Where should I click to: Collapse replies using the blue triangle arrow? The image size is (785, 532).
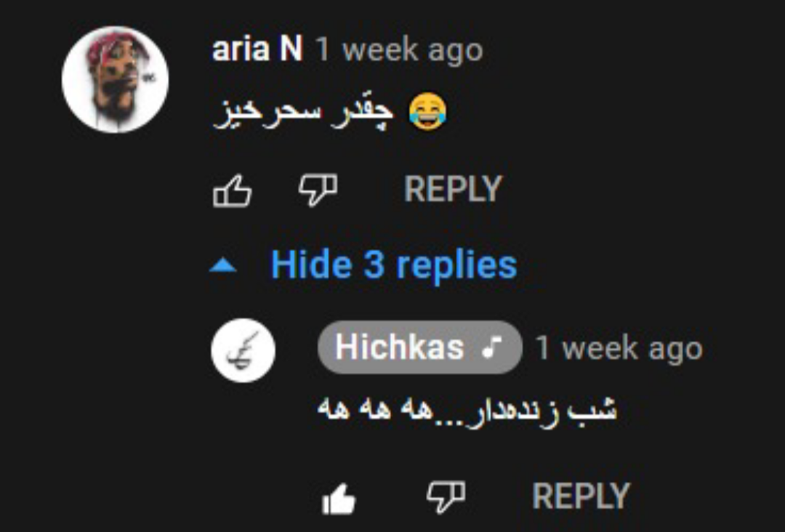(223, 265)
